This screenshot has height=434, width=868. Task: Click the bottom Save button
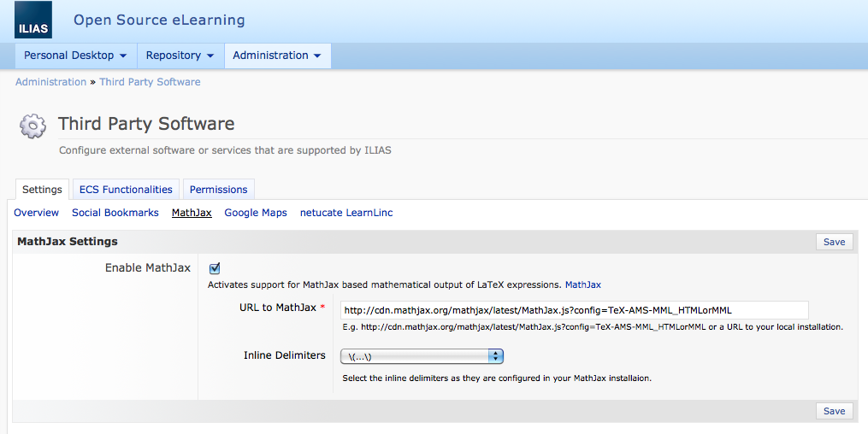[834, 411]
